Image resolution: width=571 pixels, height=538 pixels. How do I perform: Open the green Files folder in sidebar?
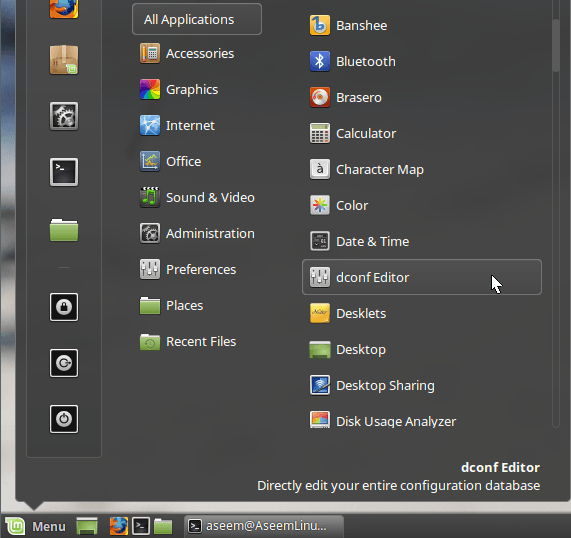(64, 230)
